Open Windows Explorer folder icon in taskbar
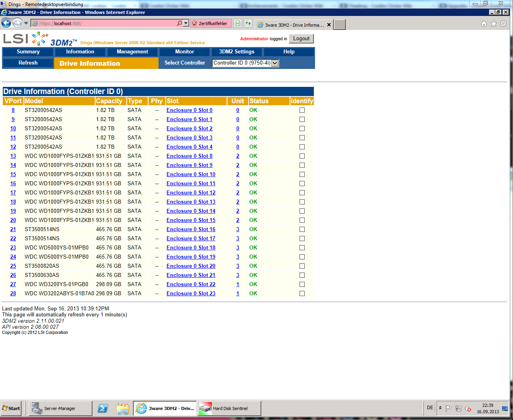The image size is (513, 420). [123, 408]
